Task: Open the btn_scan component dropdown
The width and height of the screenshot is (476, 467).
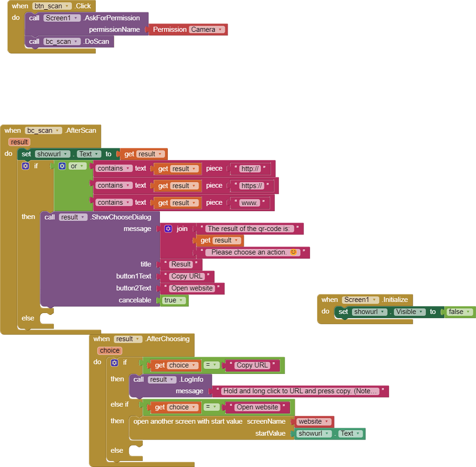Action: pos(53,6)
